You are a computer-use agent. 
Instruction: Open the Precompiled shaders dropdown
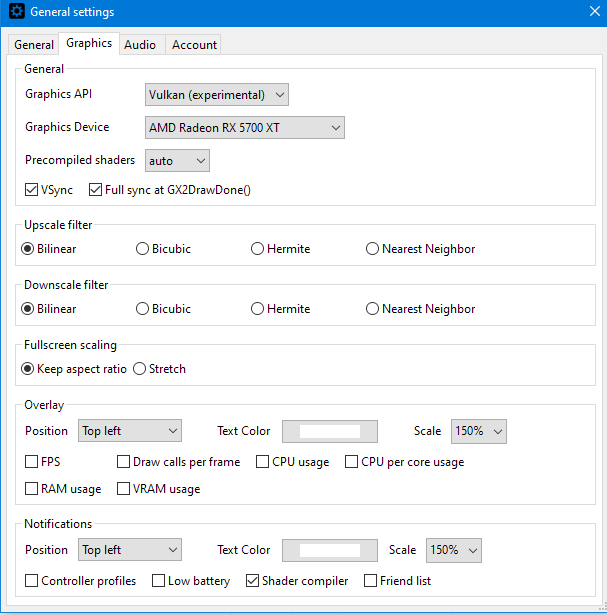coord(177,160)
